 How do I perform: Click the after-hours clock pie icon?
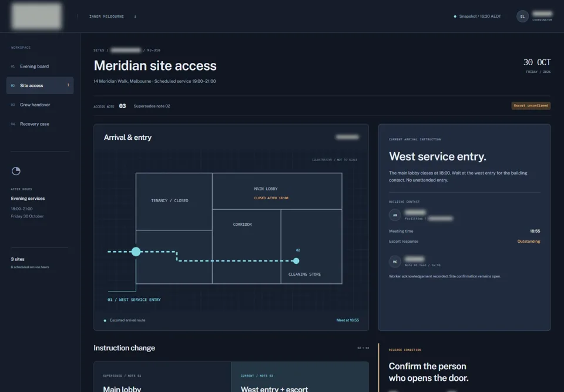[x=16, y=171]
